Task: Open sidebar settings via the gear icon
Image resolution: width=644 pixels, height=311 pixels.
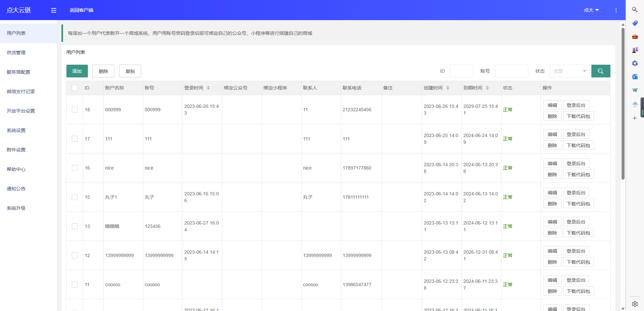Action: (635, 304)
